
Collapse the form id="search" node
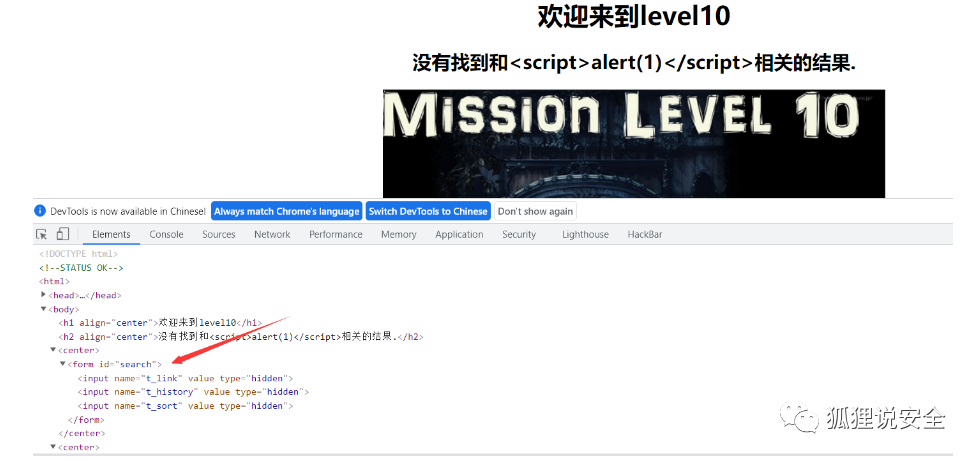pyautogui.click(x=62, y=364)
